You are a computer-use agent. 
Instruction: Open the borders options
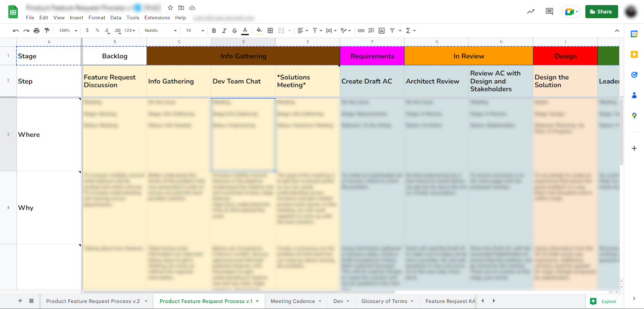270,31
